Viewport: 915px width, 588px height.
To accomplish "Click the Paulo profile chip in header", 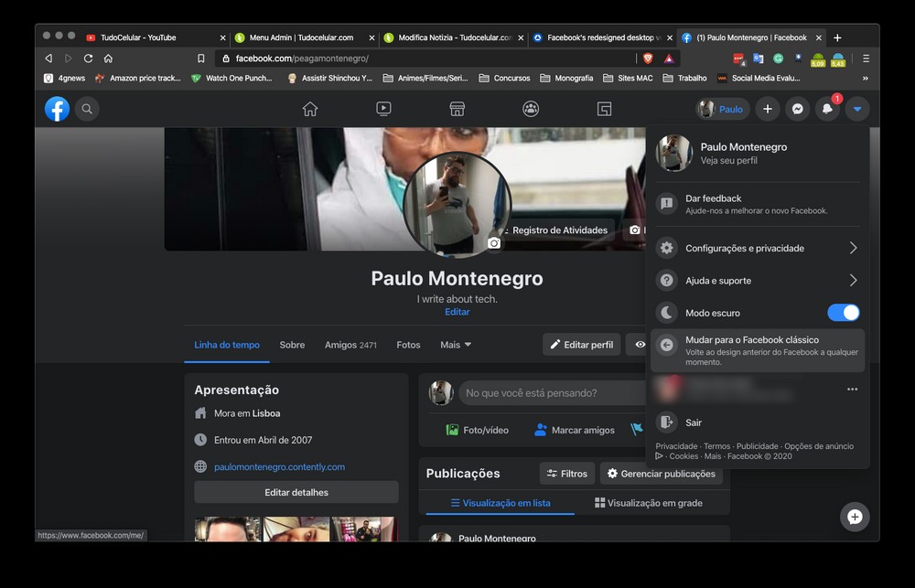I will point(723,109).
